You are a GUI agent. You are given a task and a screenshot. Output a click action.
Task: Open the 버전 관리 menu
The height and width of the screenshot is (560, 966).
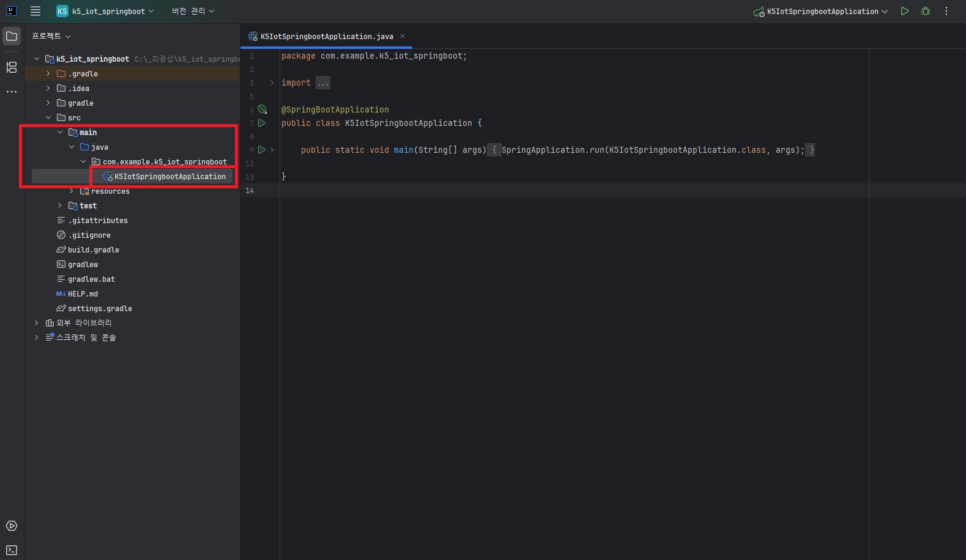click(193, 11)
